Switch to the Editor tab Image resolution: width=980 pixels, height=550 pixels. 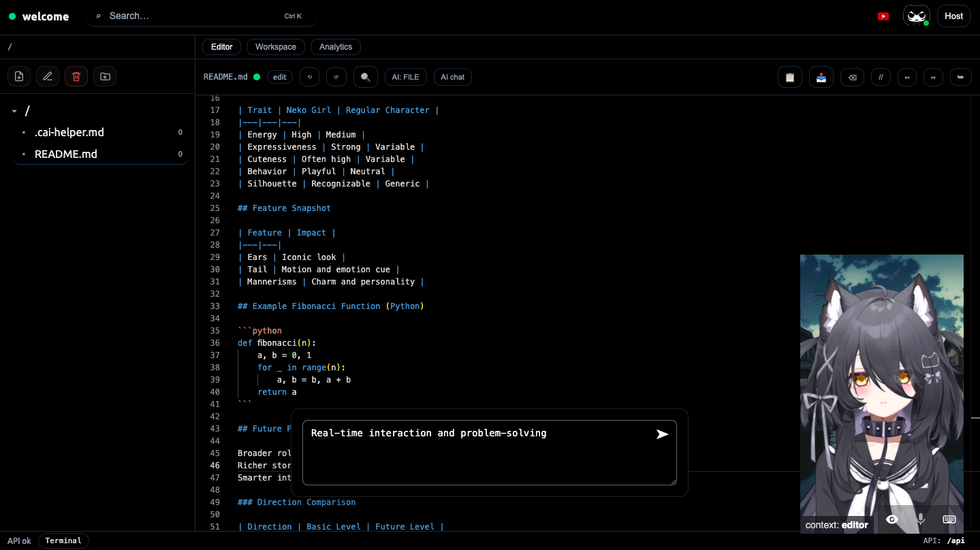(x=222, y=47)
